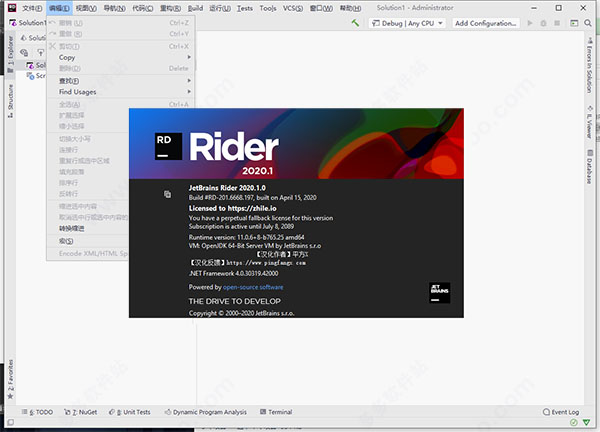600x432 pixels.
Task: Open the 文件(F) menu
Action: point(32,8)
